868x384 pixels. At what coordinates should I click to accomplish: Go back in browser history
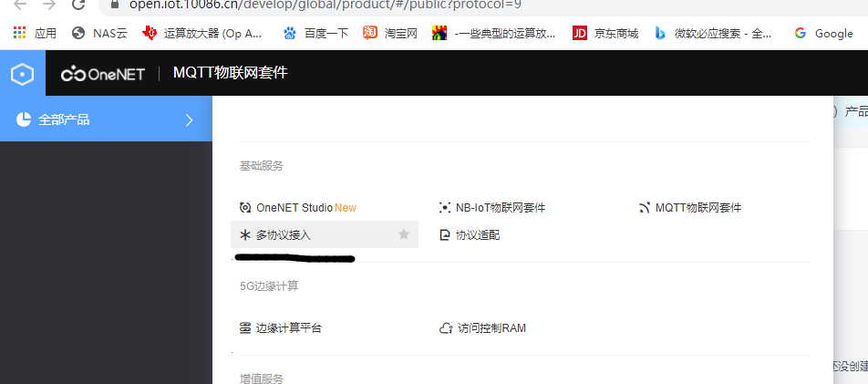20,5
